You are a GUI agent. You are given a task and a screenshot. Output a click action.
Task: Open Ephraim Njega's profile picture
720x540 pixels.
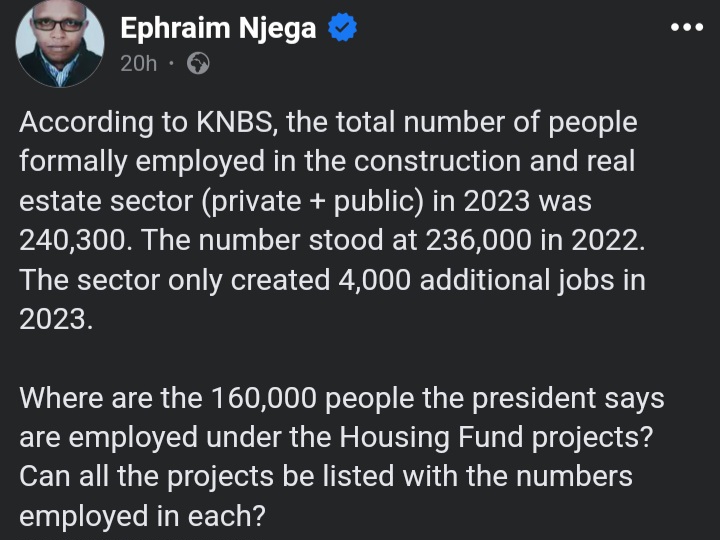60,43
